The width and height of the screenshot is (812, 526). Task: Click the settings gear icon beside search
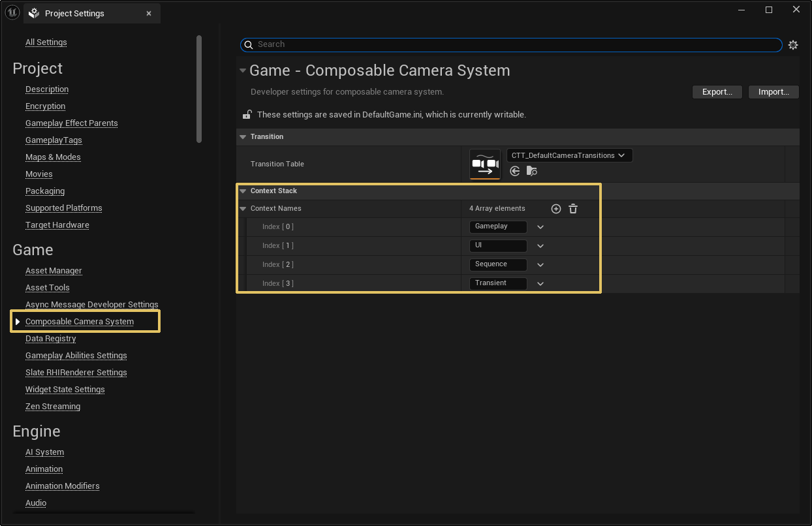coord(793,45)
